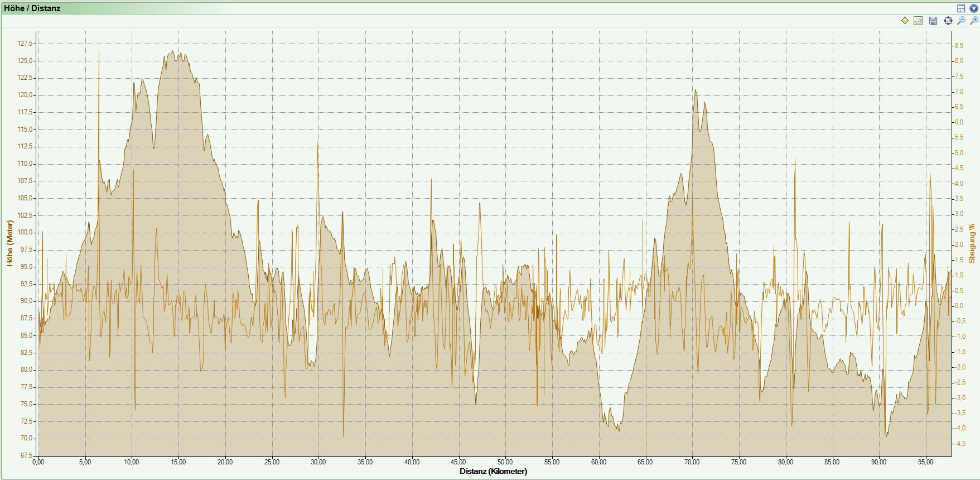Open the chart settings graph icon
This screenshot has width=980, height=480.
coord(918,21)
